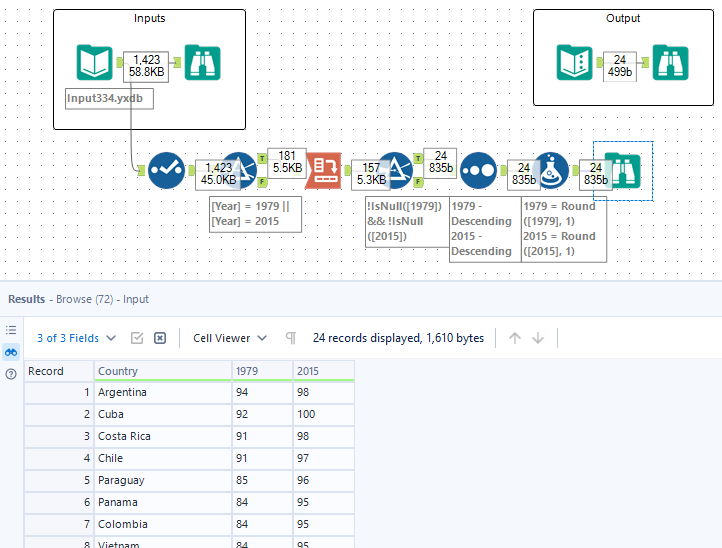Click the Record column header
Image resolution: width=722 pixels, height=548 pixels.
[x=59, y=371]
